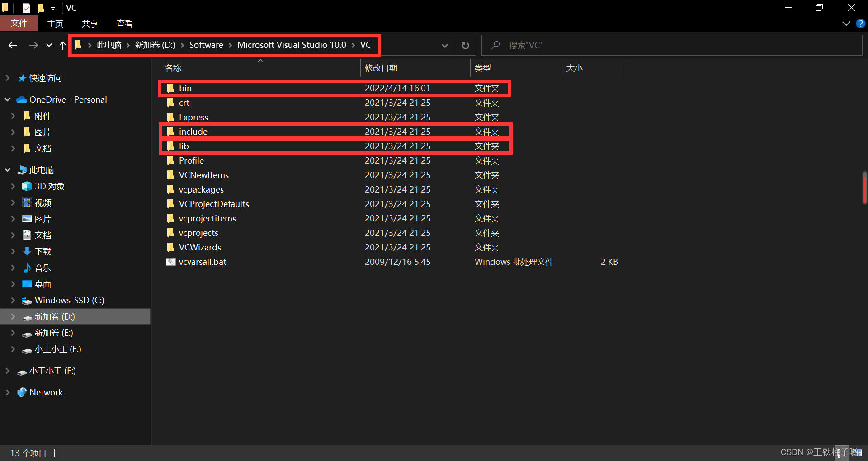868x461 pixels.
Task: Expand the Network tree node
Action: point(8,392)
